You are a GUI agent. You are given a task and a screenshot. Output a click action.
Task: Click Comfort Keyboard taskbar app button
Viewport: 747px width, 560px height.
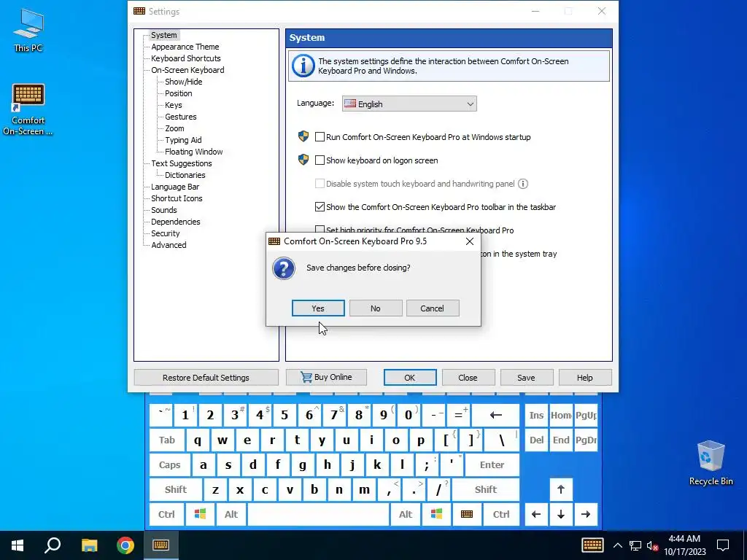(160, 545)
